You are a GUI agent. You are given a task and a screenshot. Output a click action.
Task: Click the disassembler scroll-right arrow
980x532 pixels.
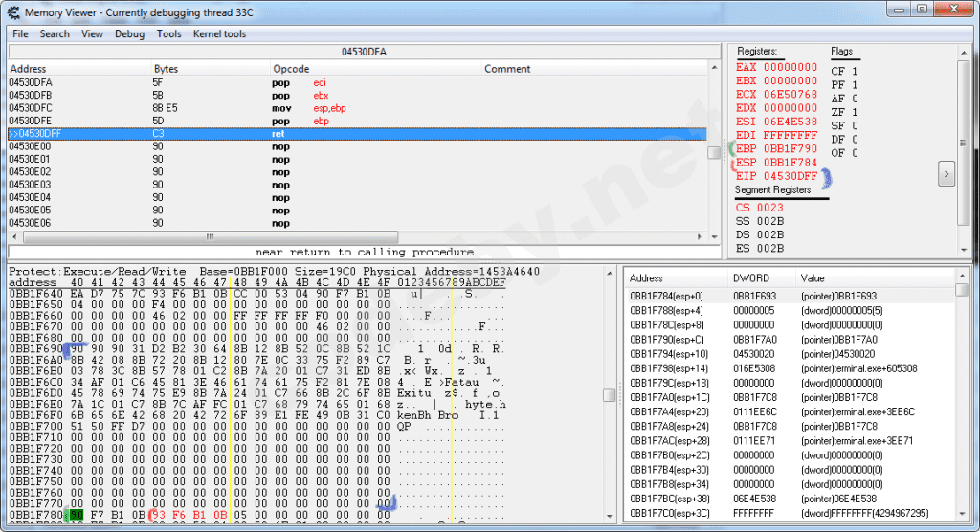tap(699, 237)
